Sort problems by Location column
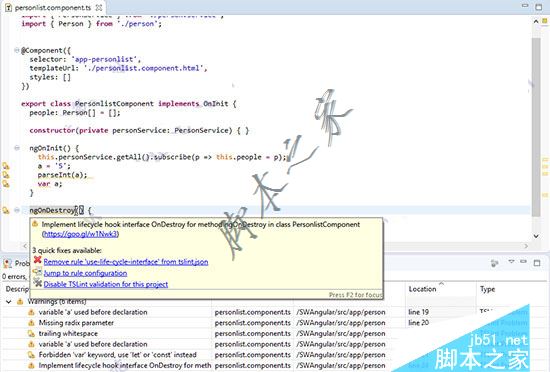The image size is (550, 372). tap(441, 290)
